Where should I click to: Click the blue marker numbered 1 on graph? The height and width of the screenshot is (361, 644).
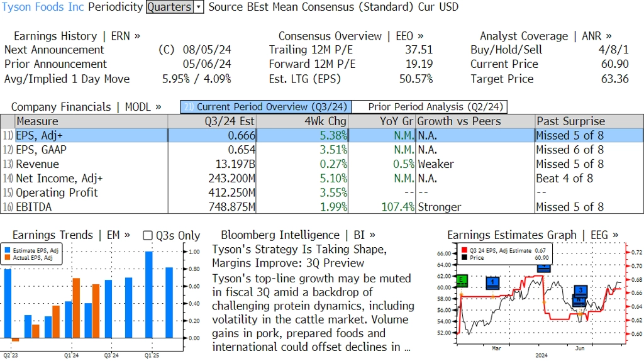coord(492,283)
